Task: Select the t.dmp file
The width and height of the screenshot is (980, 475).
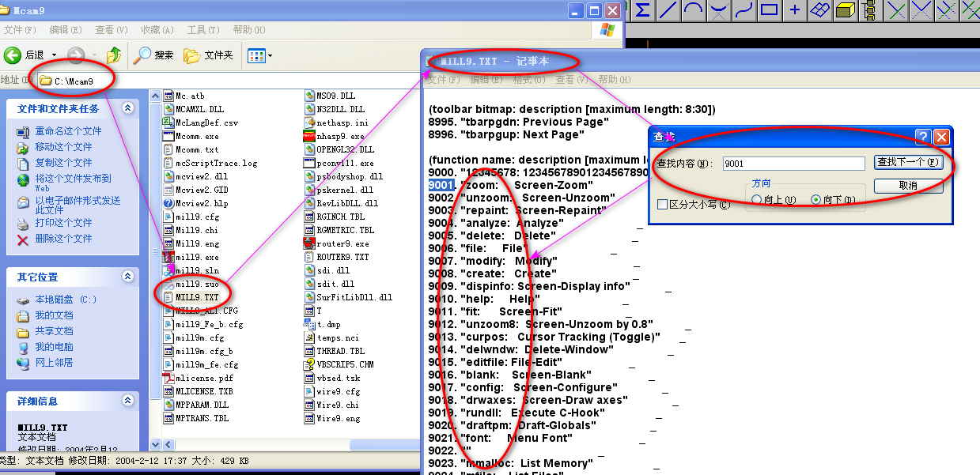Action: coord(322,324)
